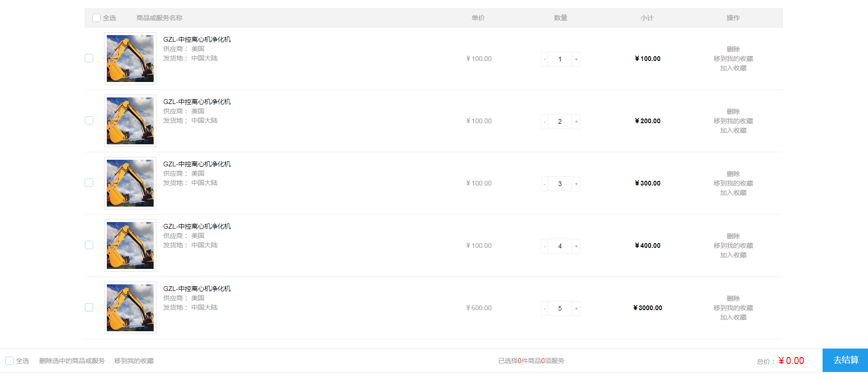The image size is (868, 379).
Task: Open the last product's excavator thumbnail
Action: 130,308
